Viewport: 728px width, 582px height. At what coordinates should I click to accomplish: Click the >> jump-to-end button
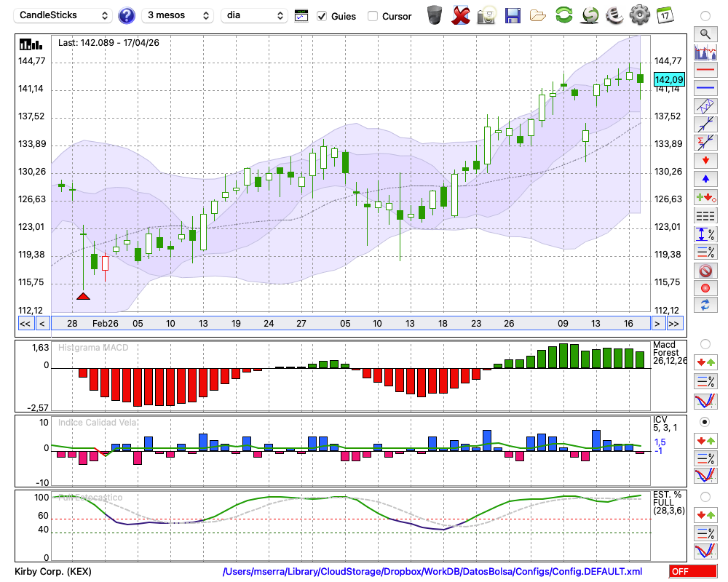pyautogui.click(x=674, y=324)
